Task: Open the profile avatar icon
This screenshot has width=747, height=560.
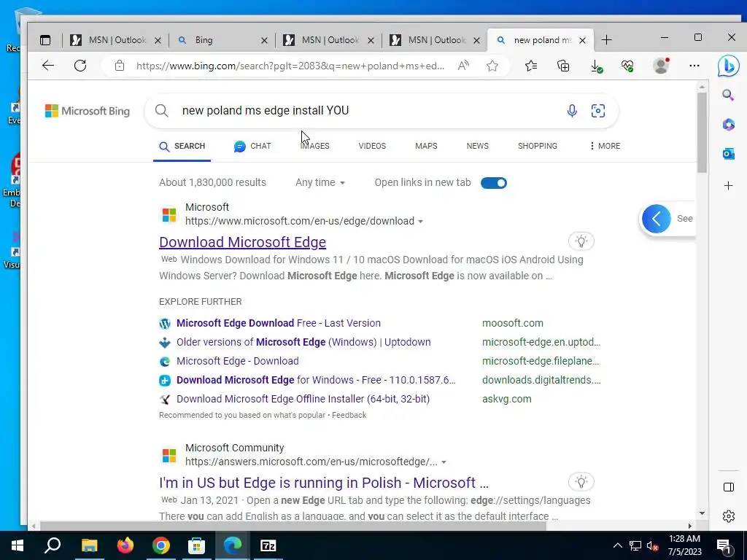Action: (661, 66)
